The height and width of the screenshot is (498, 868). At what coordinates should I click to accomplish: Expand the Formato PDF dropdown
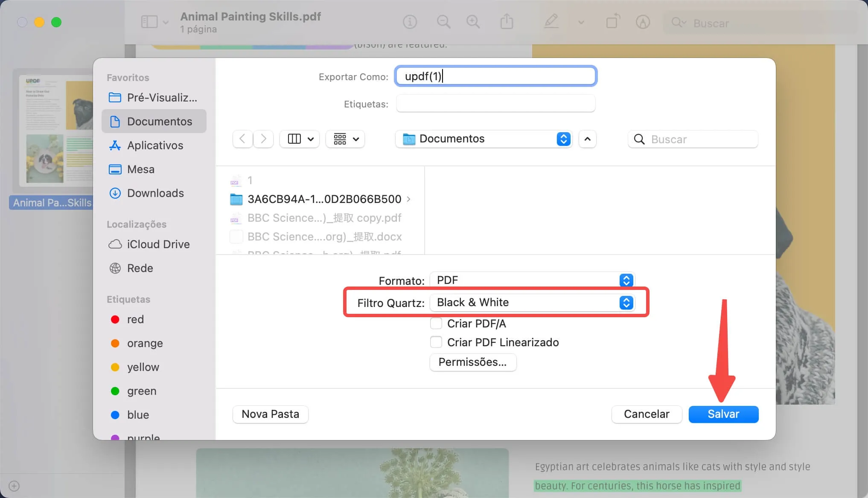tap(626, 280)
